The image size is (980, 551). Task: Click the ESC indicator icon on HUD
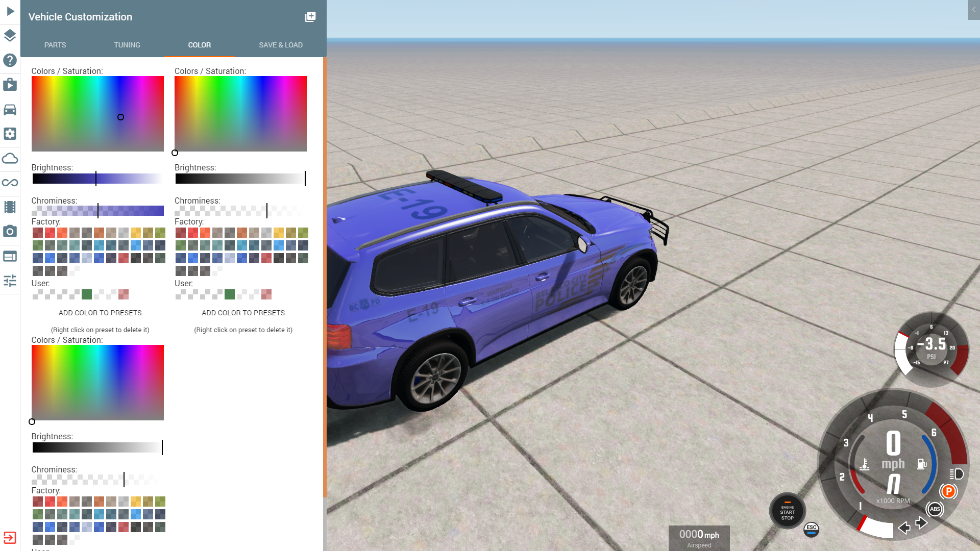click(x=811, y=530)
